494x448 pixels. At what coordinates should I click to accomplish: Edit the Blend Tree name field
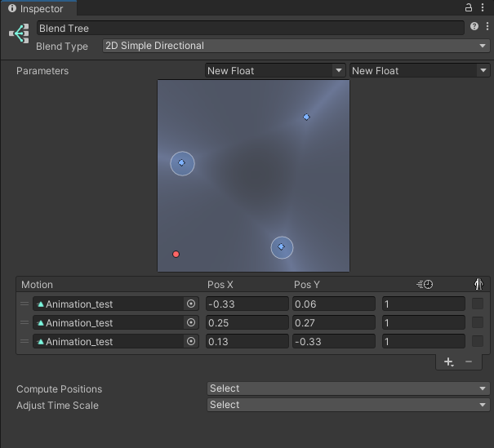(251, 28)
